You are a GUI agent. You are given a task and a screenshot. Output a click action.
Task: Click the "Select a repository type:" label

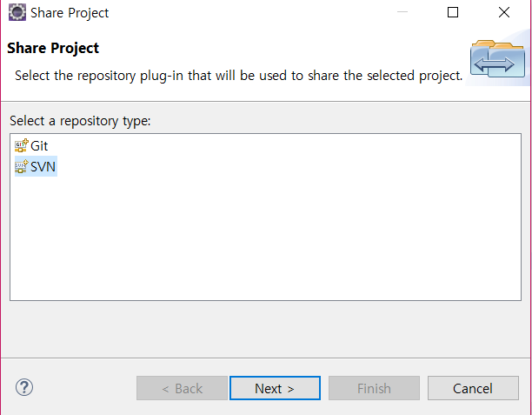click(x=80, y=121)
